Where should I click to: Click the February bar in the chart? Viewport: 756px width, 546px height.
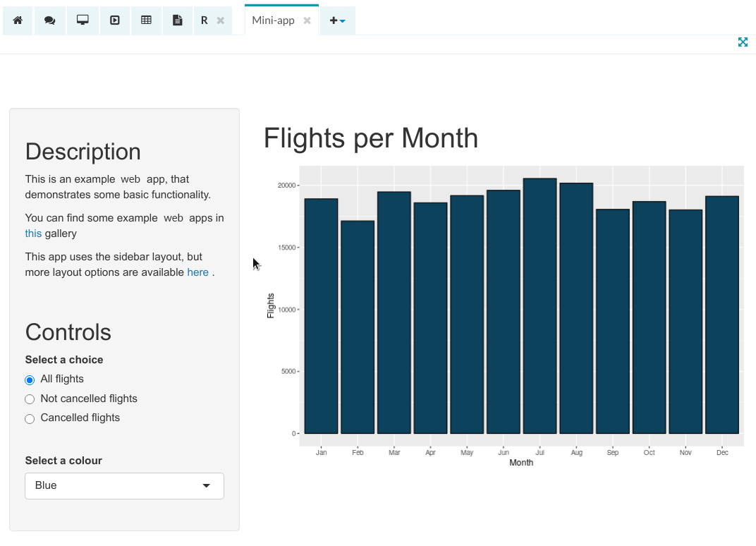pyautogui.click(x=358, y=327)
